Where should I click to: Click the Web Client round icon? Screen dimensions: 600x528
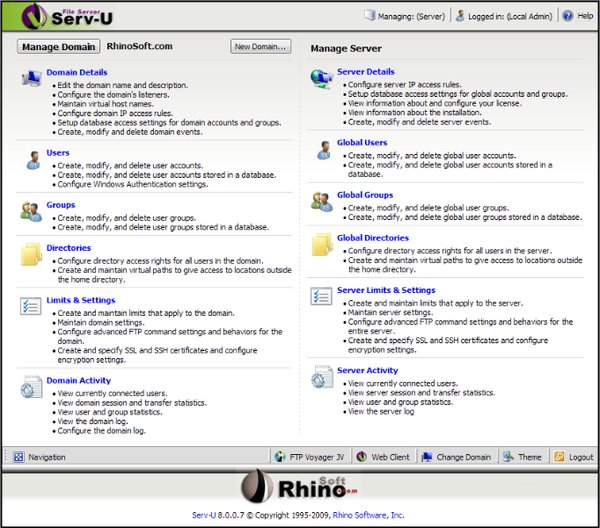[x=362, y=457]
